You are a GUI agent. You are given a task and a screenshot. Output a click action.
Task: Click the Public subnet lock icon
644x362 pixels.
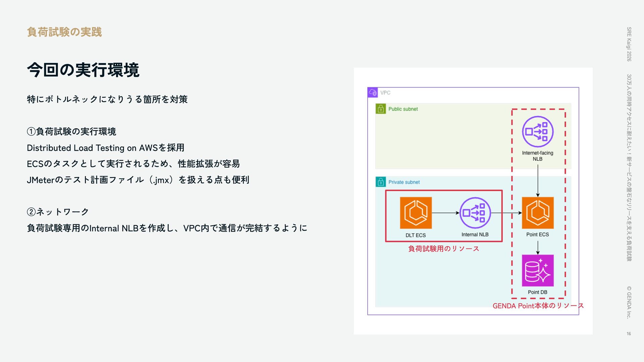pos(381,109)
